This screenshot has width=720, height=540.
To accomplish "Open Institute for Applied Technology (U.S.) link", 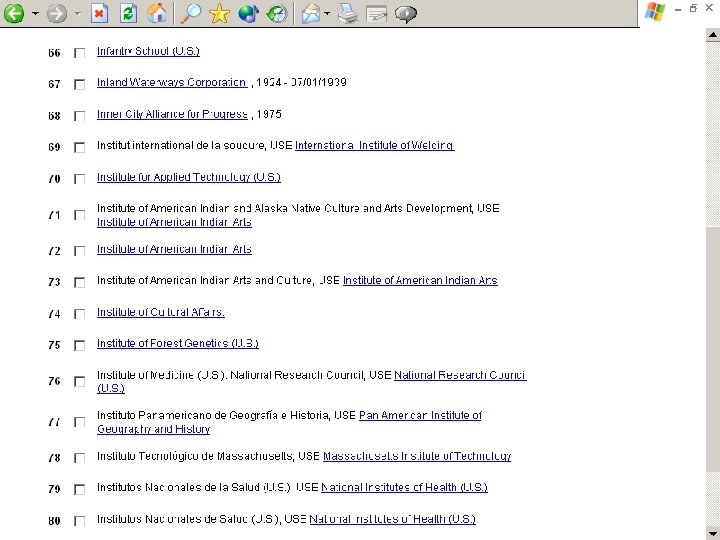I will [x=189, y=177].
